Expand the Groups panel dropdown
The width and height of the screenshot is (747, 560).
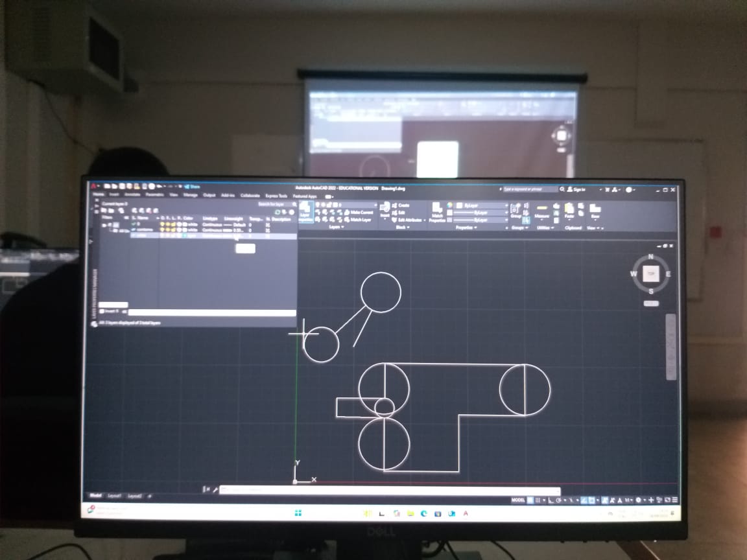(x=519, y=227)
